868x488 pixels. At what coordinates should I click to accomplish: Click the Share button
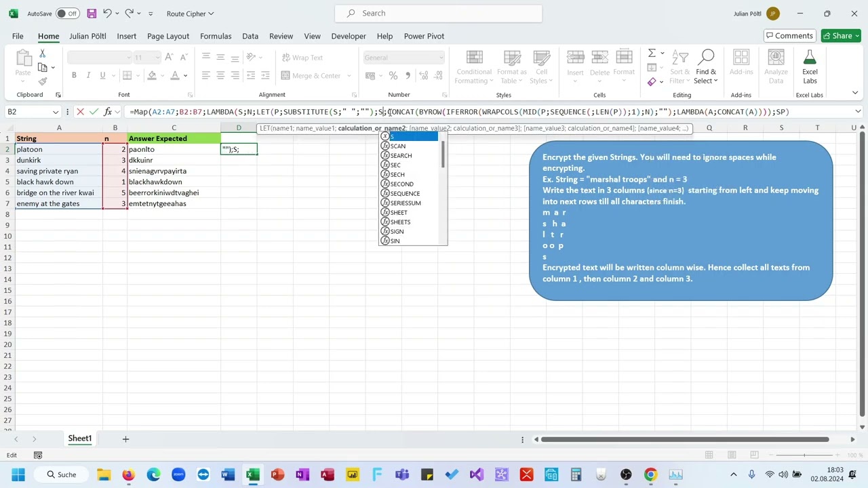click(x=841, y=36)
